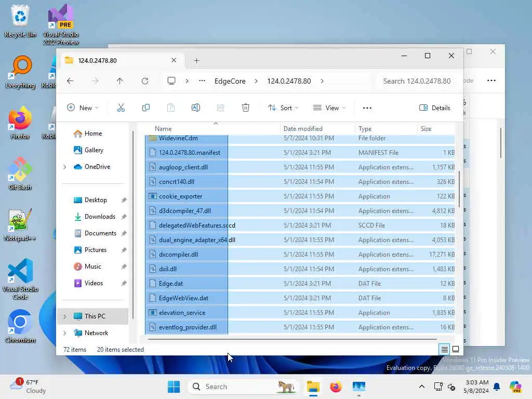Open Visual Studio 2022 Preview shortcut
532x399 pixels.
click(61, 24)
